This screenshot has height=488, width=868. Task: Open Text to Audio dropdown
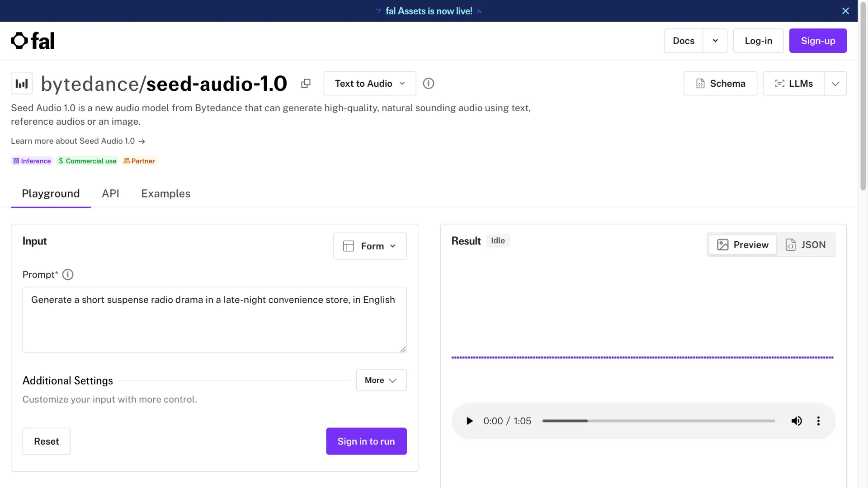(x=369, y=84)
